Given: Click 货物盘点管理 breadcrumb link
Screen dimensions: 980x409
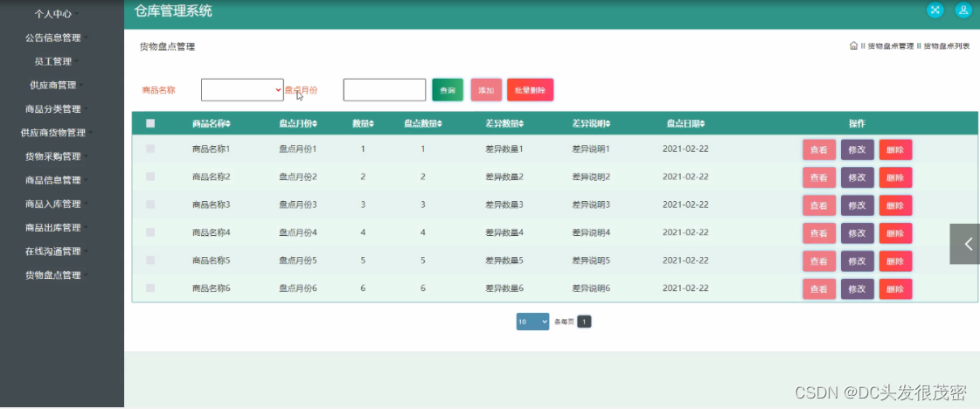Looking at the screenshot, I should tap(891, 46).
